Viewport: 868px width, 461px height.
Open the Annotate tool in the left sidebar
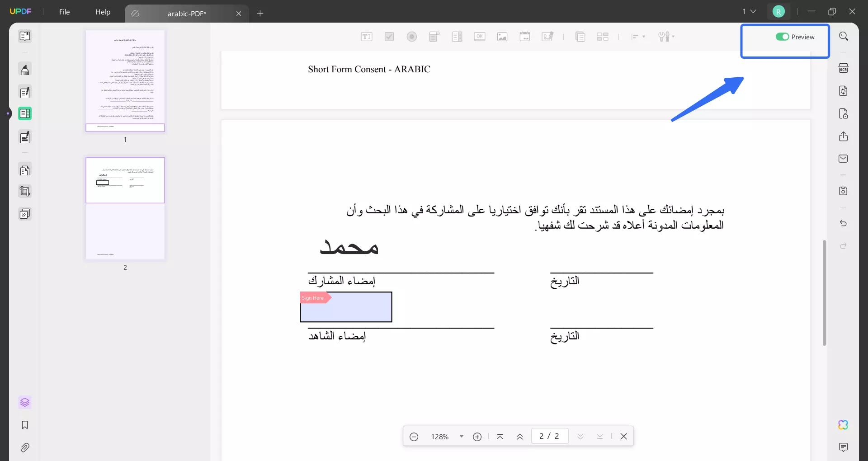click(25, 69)
